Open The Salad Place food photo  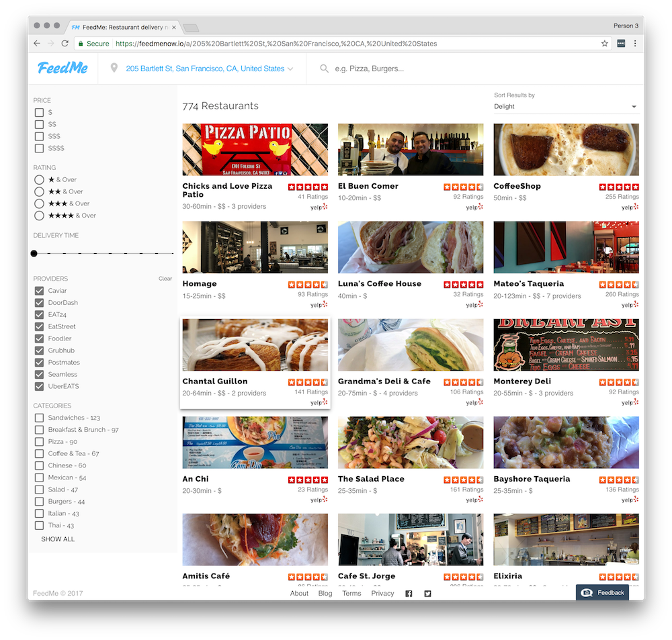click(411, 443)
